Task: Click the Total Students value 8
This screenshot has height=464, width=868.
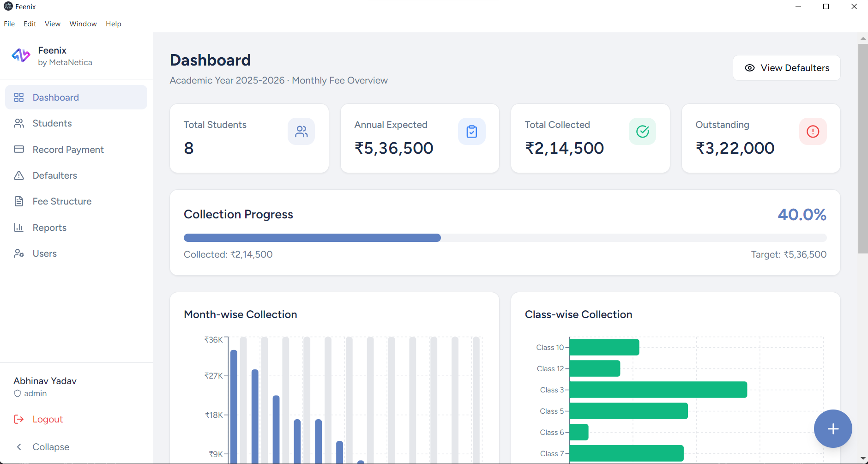Action: click(x=189, y=148)
